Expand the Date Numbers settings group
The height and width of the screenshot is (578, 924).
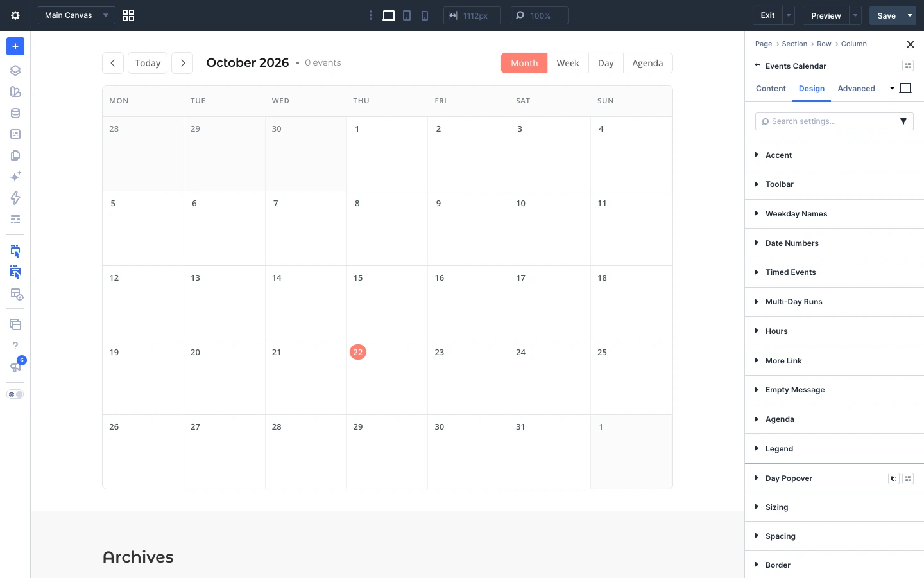tap(834, 243)
